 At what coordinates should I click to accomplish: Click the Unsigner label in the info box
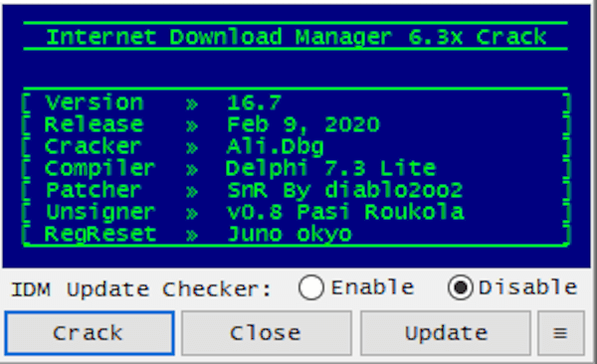[100, 212]
